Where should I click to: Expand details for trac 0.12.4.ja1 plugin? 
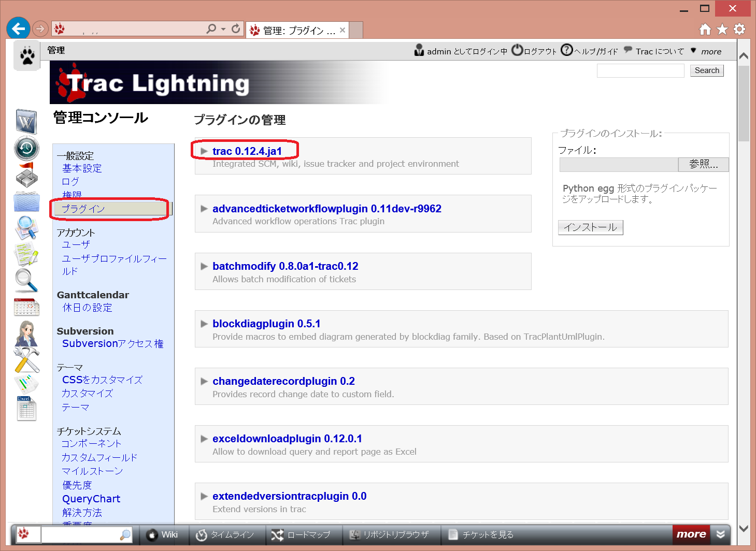(x=204, y=151)
